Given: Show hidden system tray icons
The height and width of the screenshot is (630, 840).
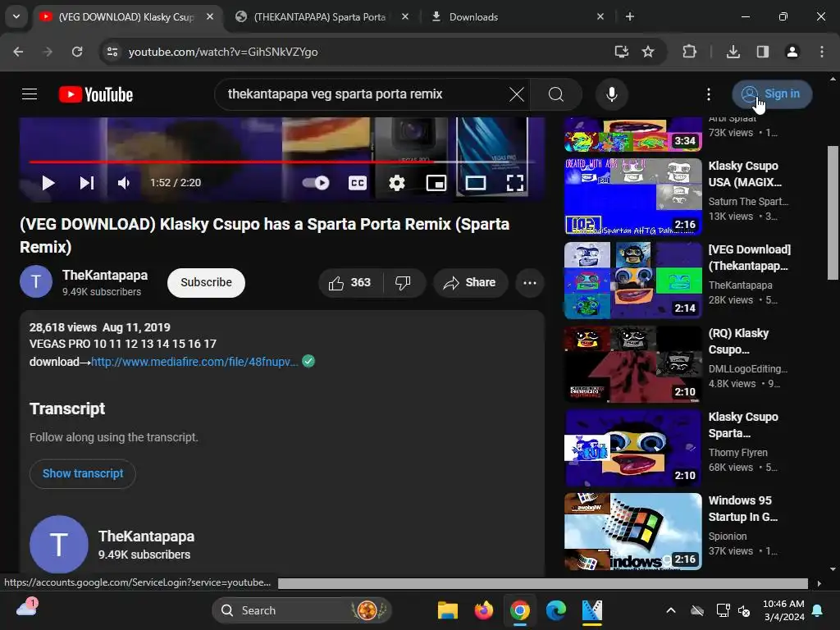Looking at the screenshot, I should (x=671, y=610).
